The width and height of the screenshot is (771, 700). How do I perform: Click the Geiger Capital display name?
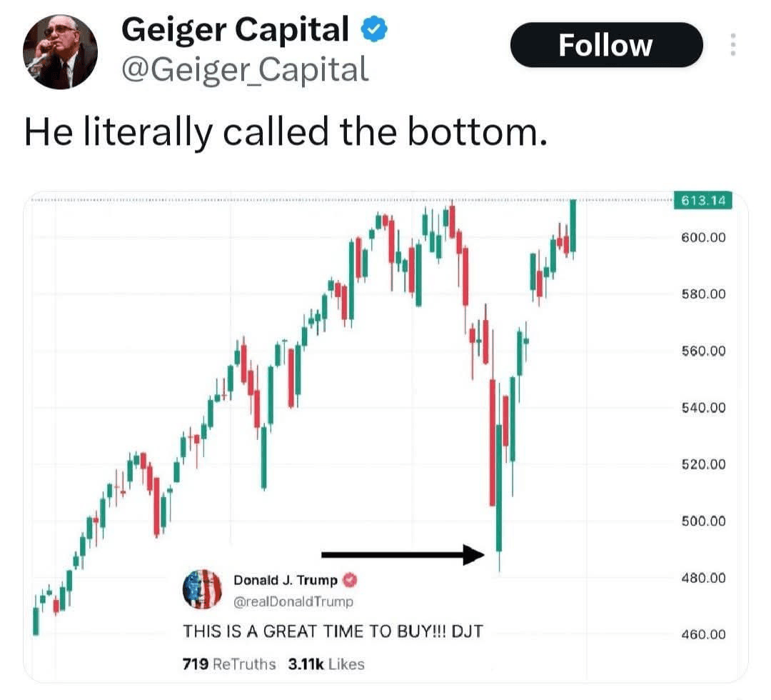tap(235, 29)
